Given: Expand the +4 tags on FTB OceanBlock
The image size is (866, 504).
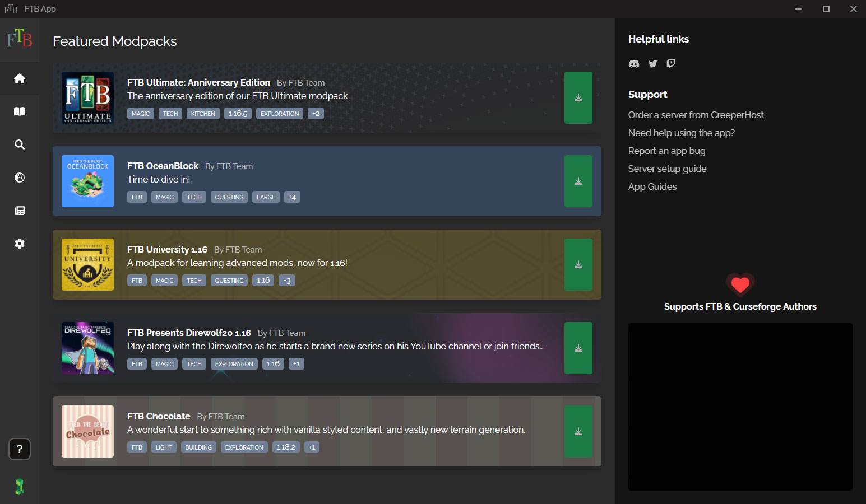Looking at the screenshot, I should (x=292, y=197).
